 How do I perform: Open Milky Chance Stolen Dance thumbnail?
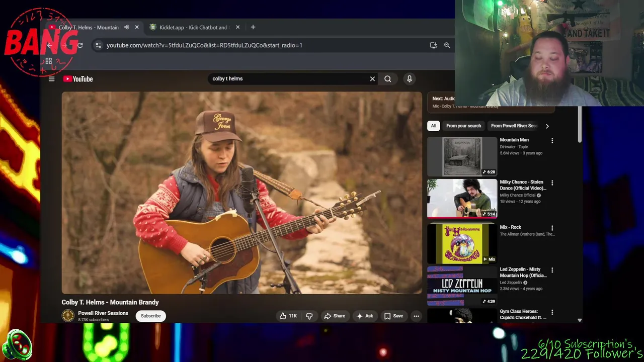click(x=462, y=199)
